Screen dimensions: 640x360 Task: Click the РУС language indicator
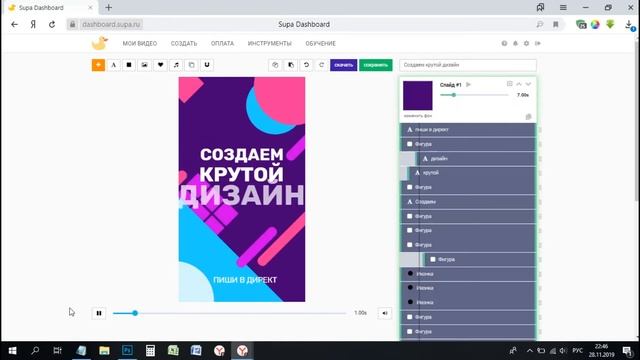pyautogui.click(x=577, y=351)
